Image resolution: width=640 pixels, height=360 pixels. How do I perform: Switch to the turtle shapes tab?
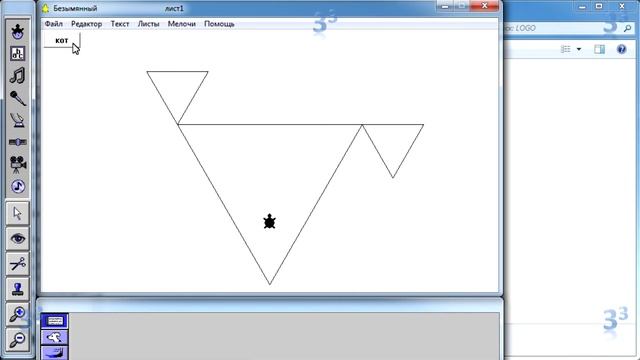55,337
